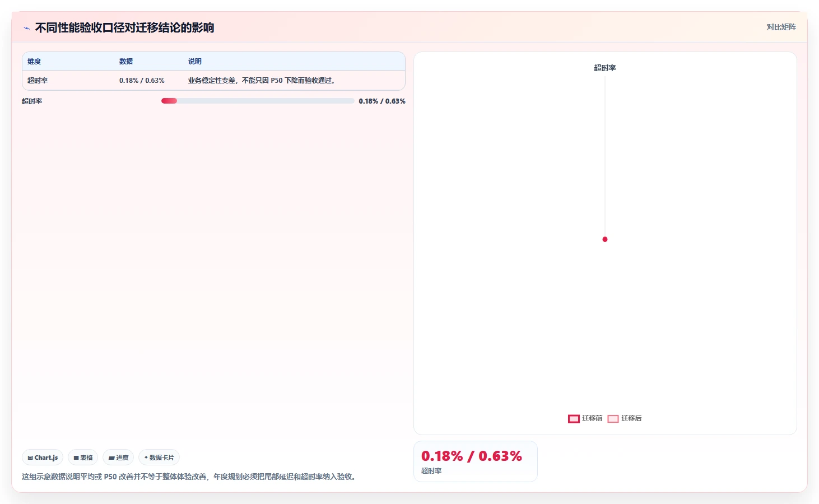Click the 表格 tag chip
Viewport: 819px width, 504px height.
pyautogui.click(x=83, y=458)
